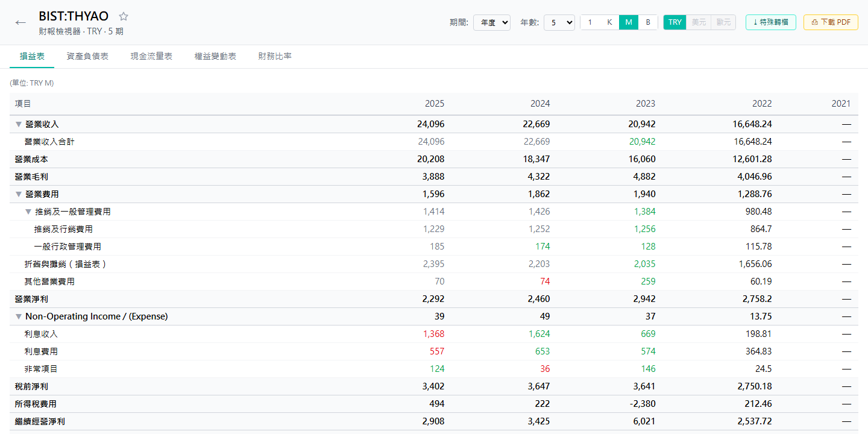This screenshot has width=868, height=434.
Task: Set the unit scale to 1
Action: (590, 22)
